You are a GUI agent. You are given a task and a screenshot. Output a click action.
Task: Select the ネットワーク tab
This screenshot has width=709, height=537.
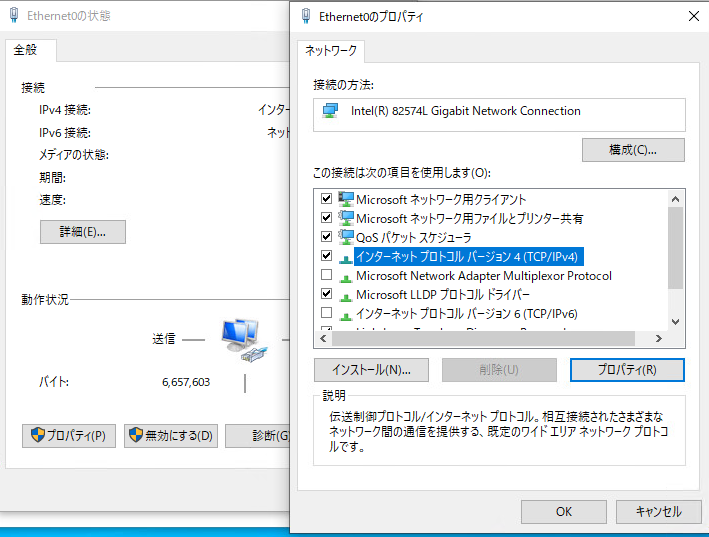click(331, 50)
